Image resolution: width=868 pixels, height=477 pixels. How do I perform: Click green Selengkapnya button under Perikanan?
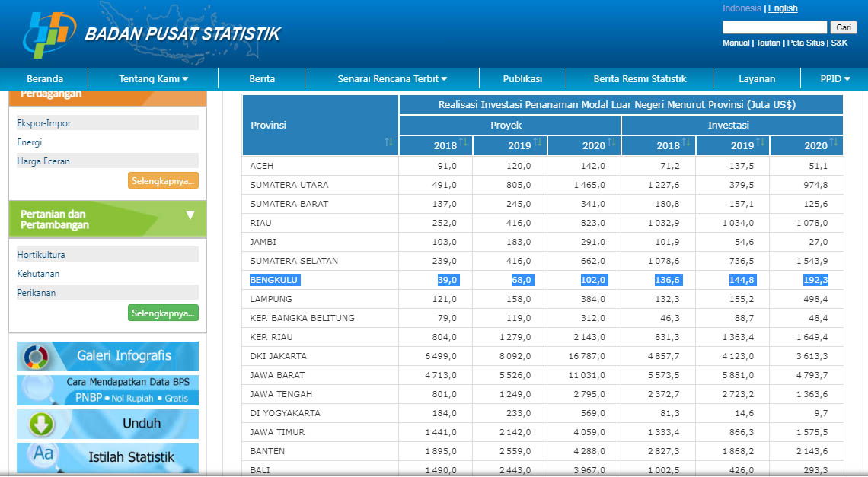point(163,313)
